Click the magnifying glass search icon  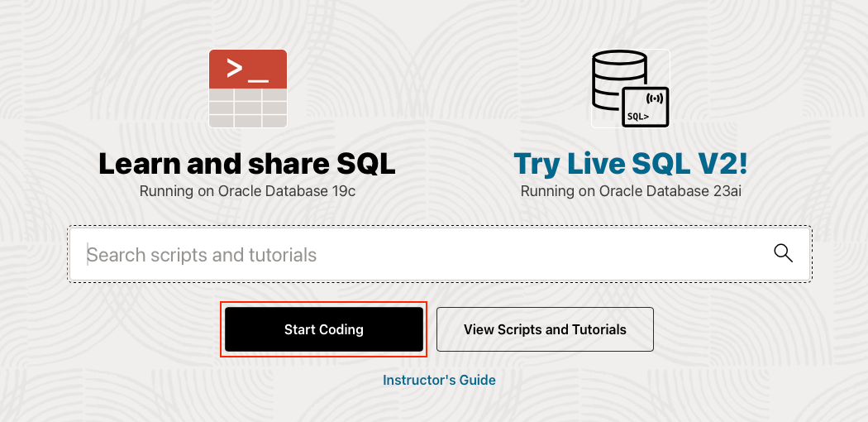783,253
